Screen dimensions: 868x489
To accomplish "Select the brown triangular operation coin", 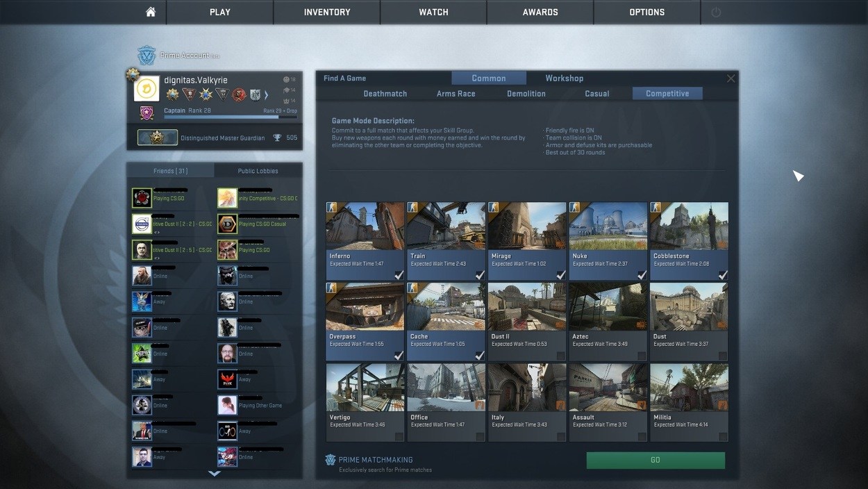I will point(189,94).
